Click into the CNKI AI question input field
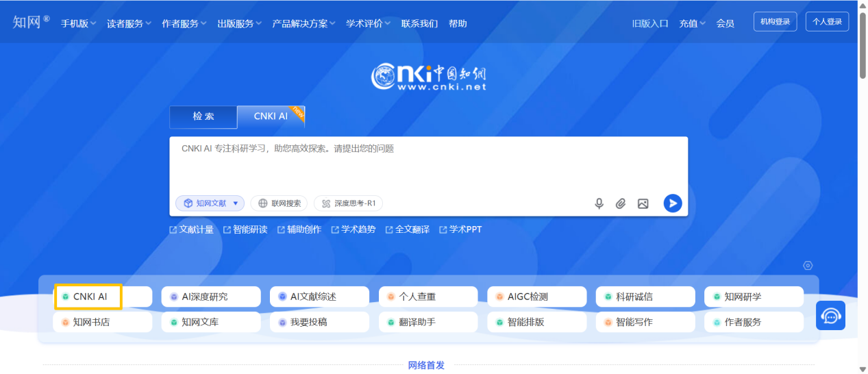Screen dimensions: 868x374 pyautogui.click(x=428, y=164)
